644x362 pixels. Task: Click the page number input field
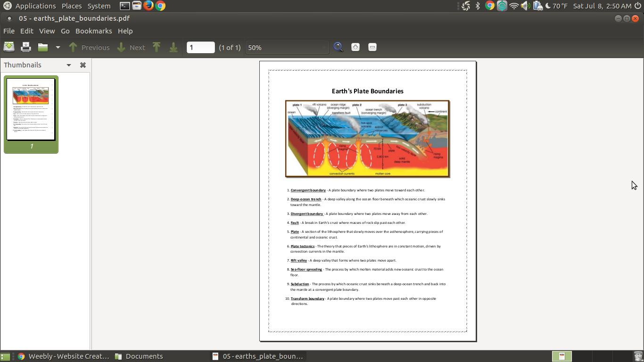200,47
